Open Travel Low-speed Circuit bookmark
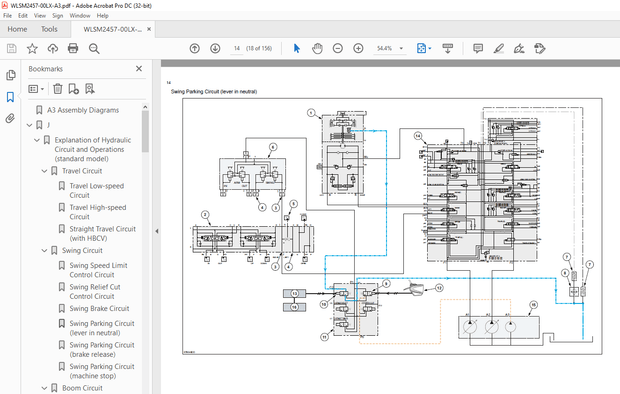The height and width of the screenshot is (394, 620). pos(96,190)
